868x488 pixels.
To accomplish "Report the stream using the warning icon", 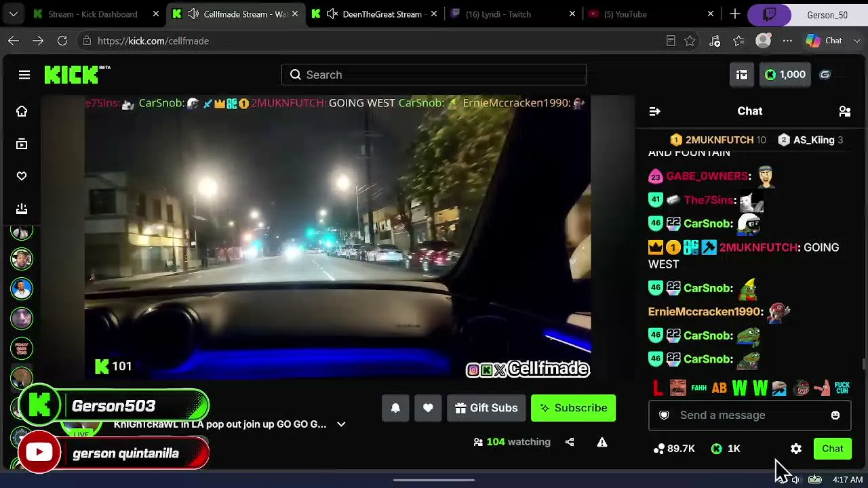I will coord(601,442).
